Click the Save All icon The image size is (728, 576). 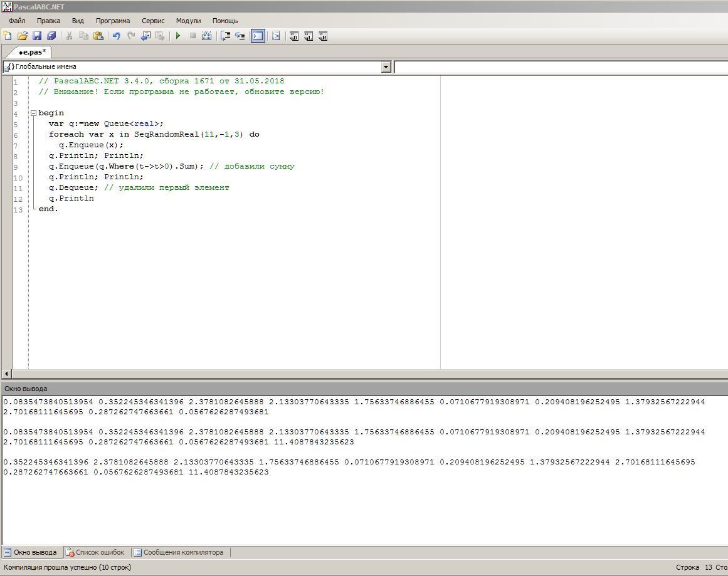coord(51,36)
